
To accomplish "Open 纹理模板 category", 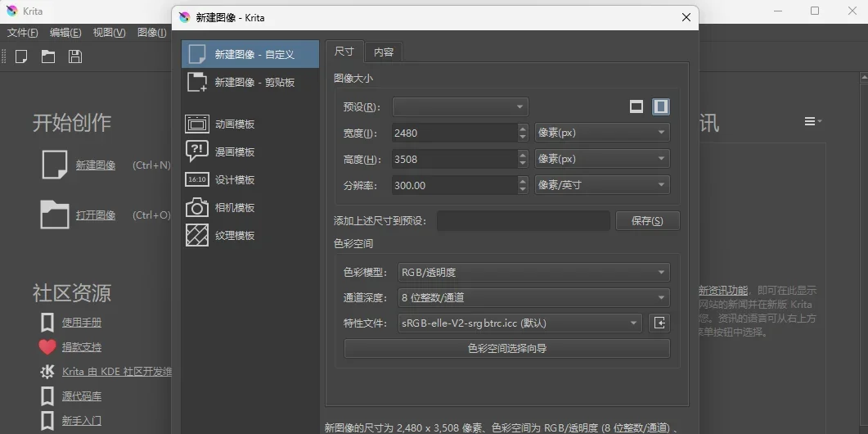I will 250,235.
